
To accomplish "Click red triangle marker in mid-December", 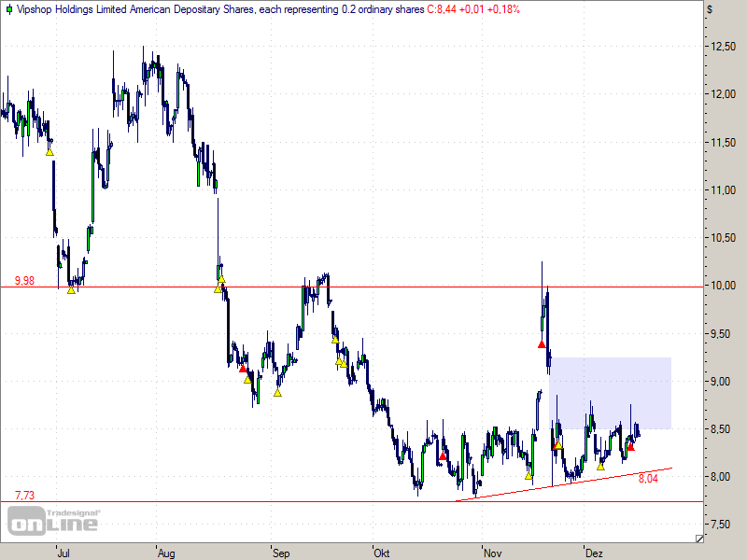I will [x=630, y=446].
